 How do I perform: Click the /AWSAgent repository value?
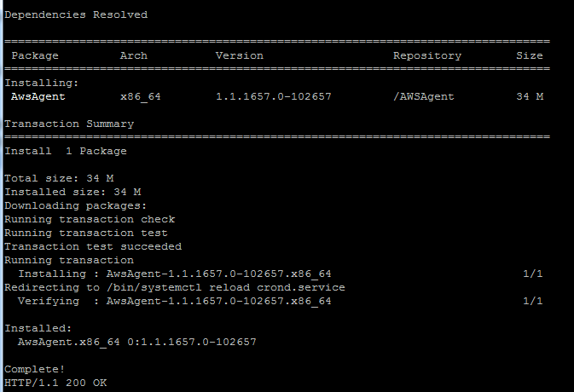[x=423, y=96]
